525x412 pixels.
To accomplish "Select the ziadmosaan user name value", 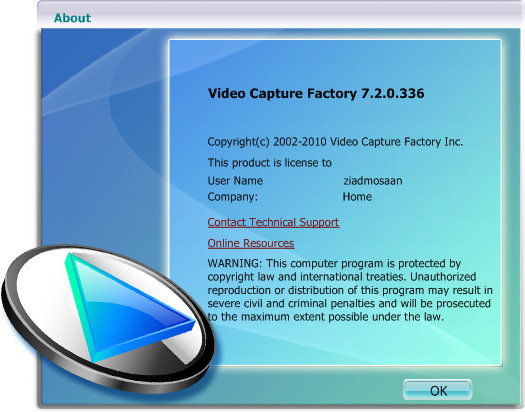I will click(373, 181).
